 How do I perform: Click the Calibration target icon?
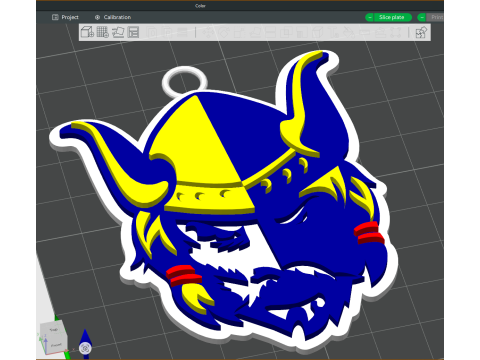tap(97, 17)
